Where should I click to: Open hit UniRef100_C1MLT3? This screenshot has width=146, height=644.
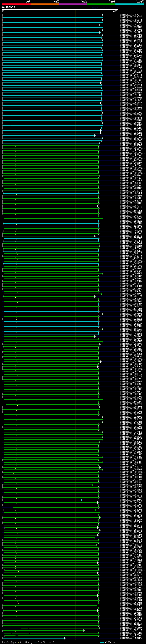pos(131,17)
